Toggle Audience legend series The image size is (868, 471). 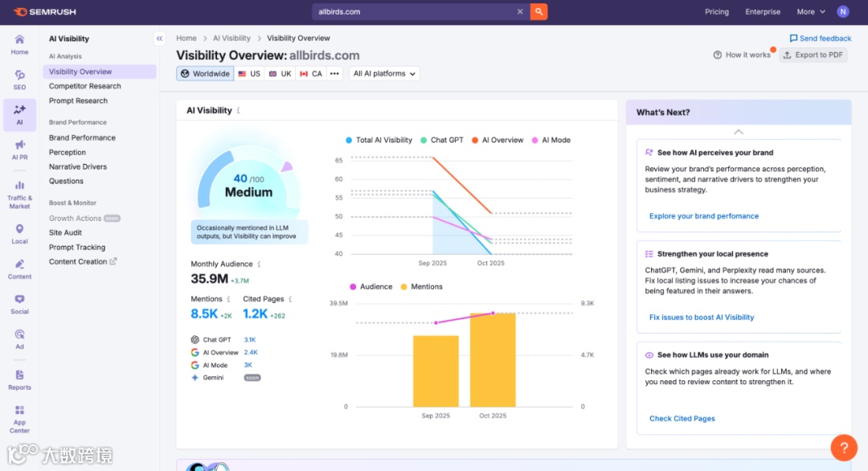(371, 287)
